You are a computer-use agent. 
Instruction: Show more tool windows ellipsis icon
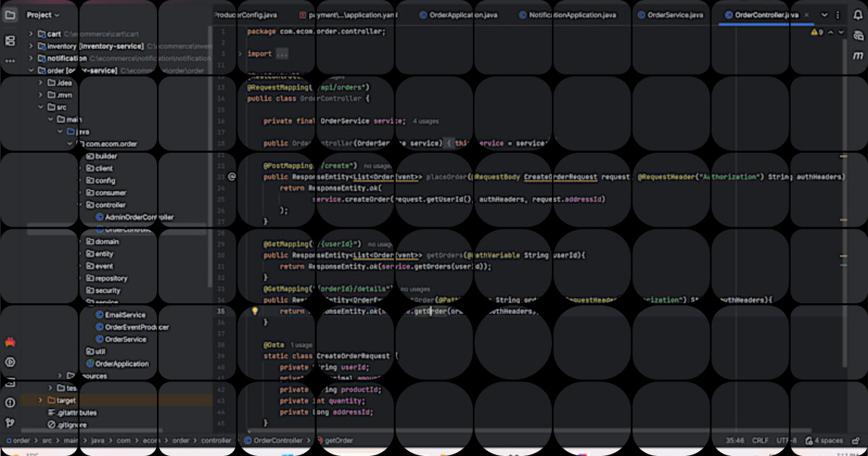(10, 62)
